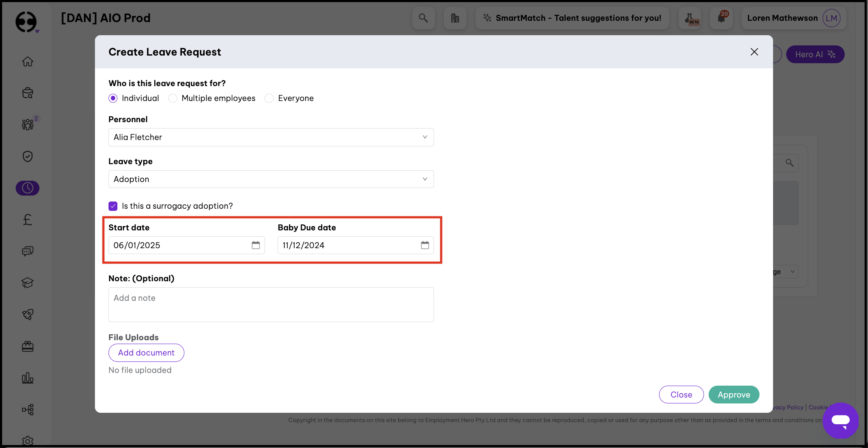Screen dimensions: 868x448
Task: Click into the Add a note field
Action: pos(271,304)
